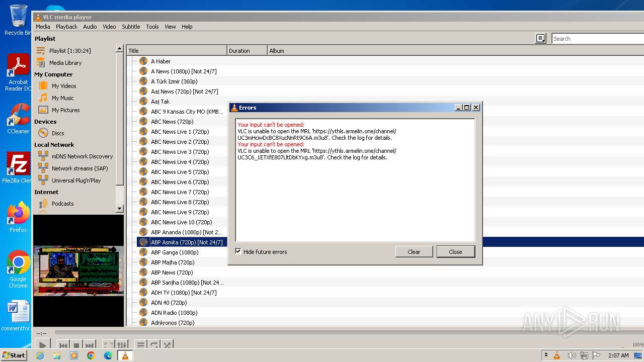Viewport: 644px width, 362px height.
Task: Open Google Chrome desktop icon
Action: (18, 269)
